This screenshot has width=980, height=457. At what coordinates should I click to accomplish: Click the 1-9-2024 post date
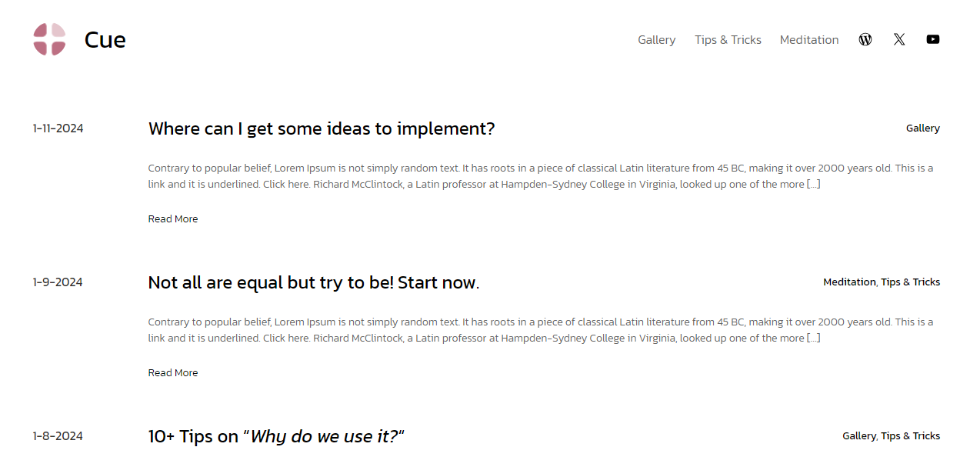pos(57,282)
